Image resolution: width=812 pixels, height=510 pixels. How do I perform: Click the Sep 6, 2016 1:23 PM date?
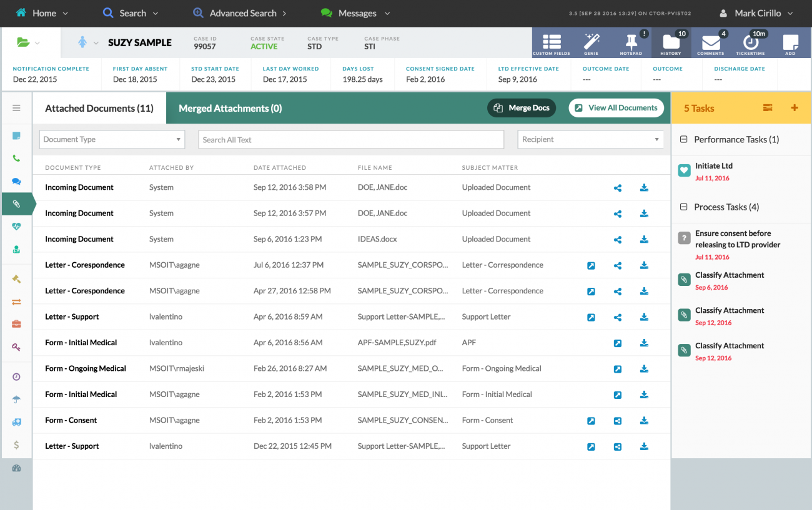coord(288,239)
